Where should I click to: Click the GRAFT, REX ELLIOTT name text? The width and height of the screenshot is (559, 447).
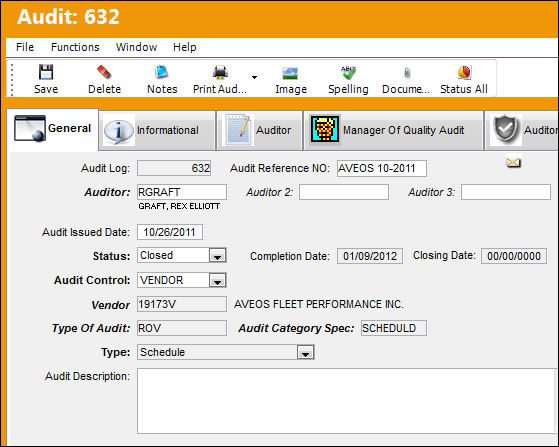pyautogui.click(x=179, y=206)
